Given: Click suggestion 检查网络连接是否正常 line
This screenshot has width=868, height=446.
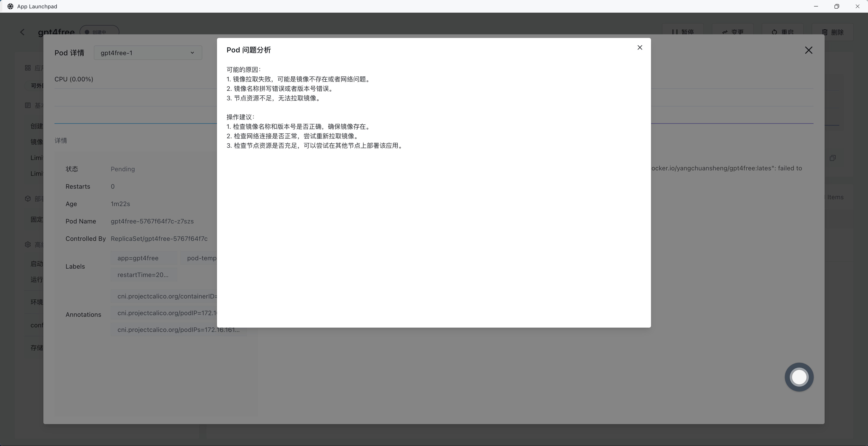Looking at the screenshot, I should [293, 136].
